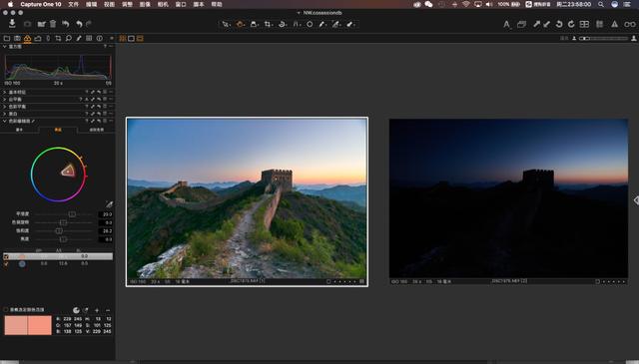Expand the Color Balance (色彩平衡) panel

[4, 107]
